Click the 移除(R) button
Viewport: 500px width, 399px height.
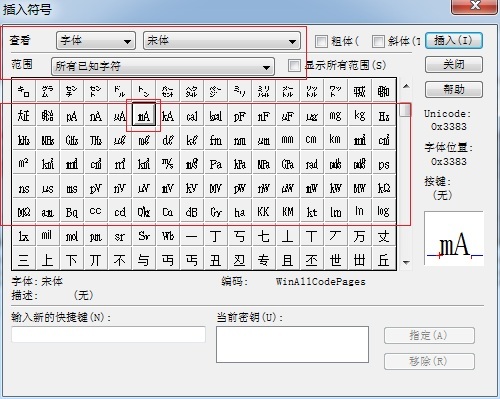pos(429,361)
